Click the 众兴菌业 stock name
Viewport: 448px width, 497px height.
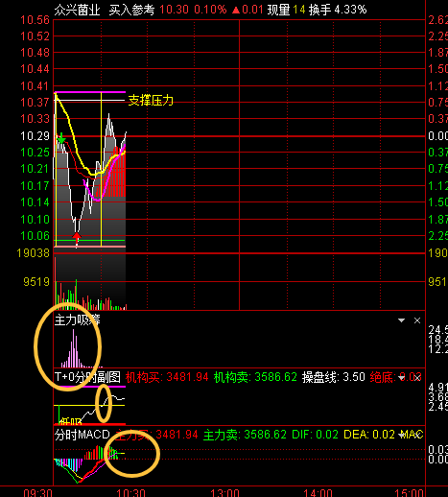[x=77, y=10]
